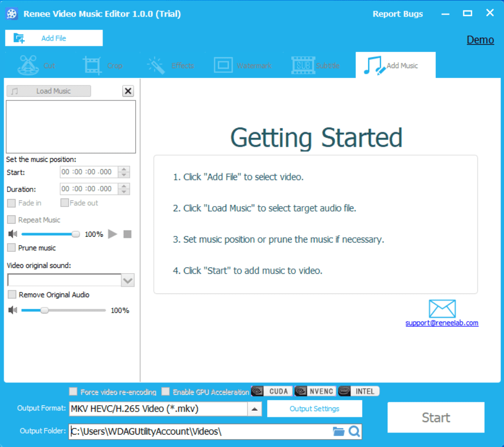Click the Renee app logo icon
The width and height of the screenshot is (504, 447).
coord(12,14)
